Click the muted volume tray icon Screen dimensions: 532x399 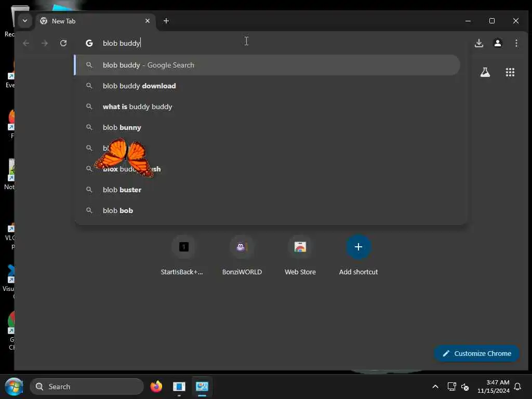coord(465,387)
